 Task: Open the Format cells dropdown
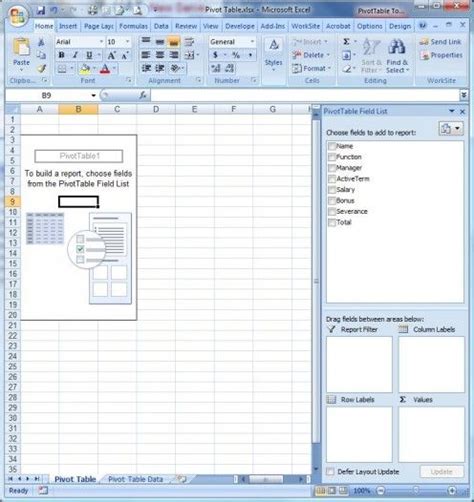pos(329,68)
